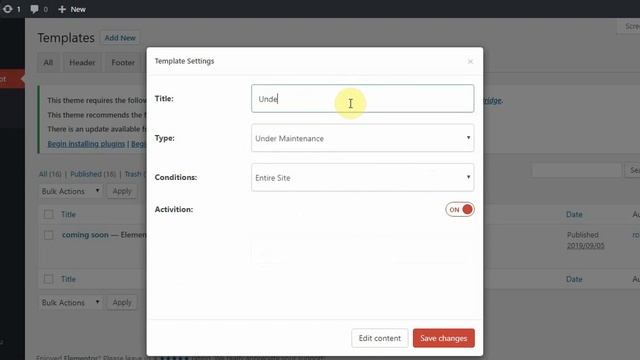Open the Type dropdown showing Under Maintenance
The image size is (640, 360).
[362, 138]
